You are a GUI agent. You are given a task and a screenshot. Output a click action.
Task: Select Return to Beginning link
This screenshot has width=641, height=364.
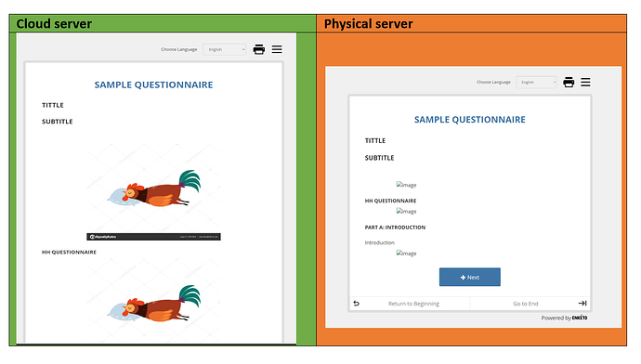[413, 304]
